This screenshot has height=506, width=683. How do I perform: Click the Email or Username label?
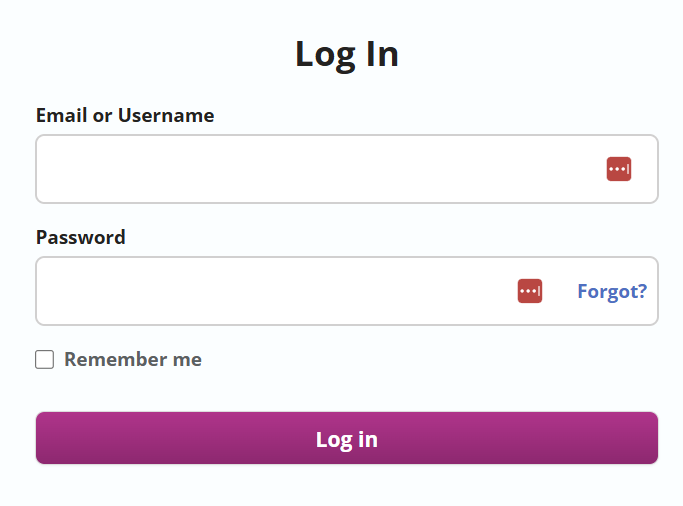pyautogui.click(x=125, y=115)
